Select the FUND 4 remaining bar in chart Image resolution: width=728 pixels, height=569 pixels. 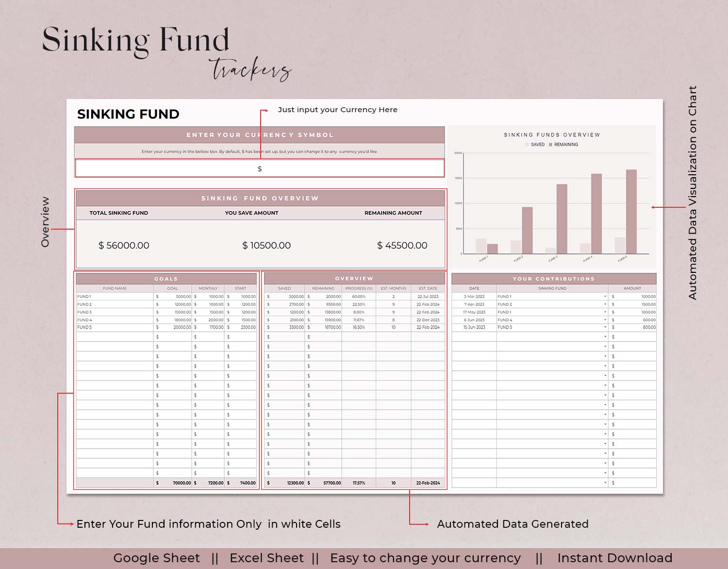[596, 214]
